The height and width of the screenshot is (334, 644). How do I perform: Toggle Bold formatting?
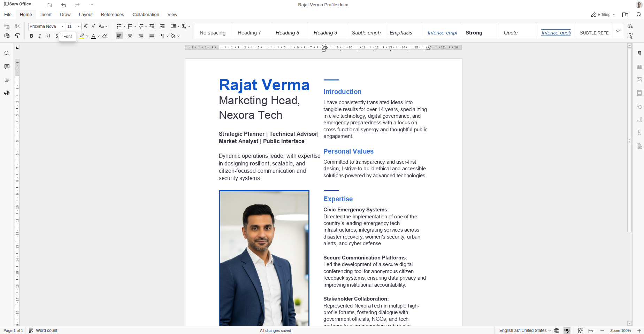point(31,36)
